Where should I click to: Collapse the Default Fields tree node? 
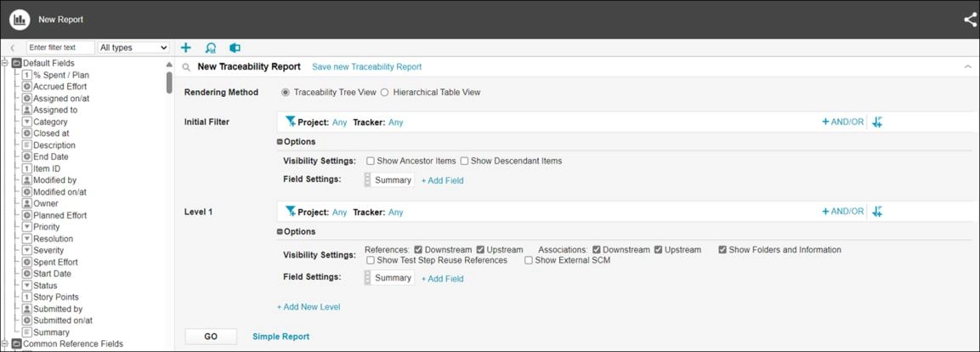(5, 63)
